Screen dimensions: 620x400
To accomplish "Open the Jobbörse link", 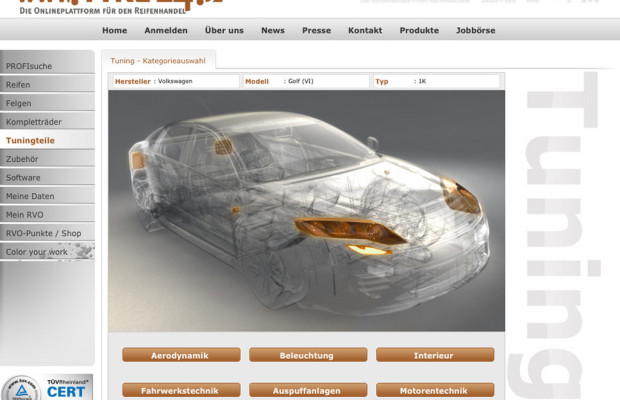I will pos(475,30).
